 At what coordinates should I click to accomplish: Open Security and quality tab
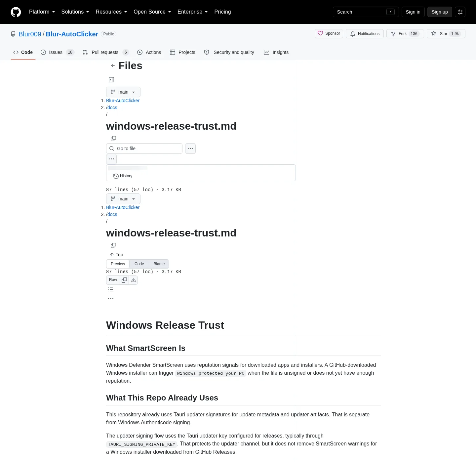tap(229, 52)
